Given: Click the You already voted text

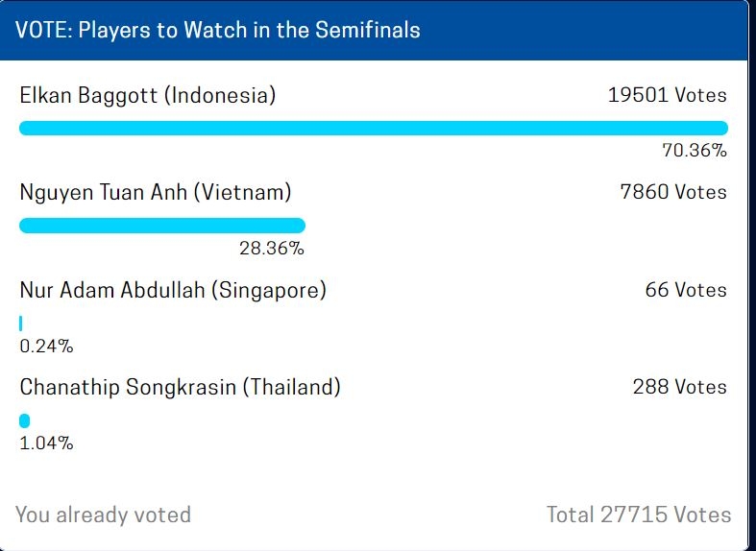Looking at the screenshot, I should [103, 515].
